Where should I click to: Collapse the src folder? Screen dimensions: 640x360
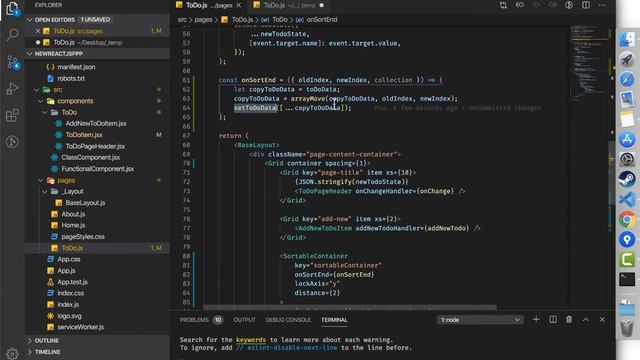(36, 89)
